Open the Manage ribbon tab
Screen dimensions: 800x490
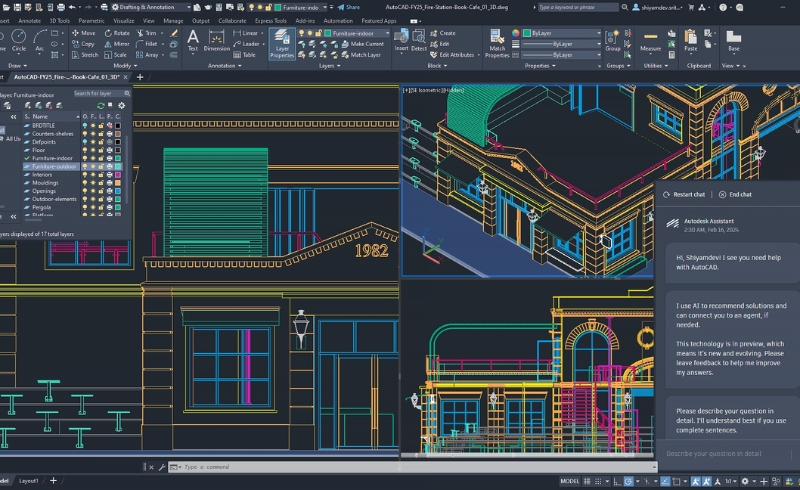pos(173,21)
